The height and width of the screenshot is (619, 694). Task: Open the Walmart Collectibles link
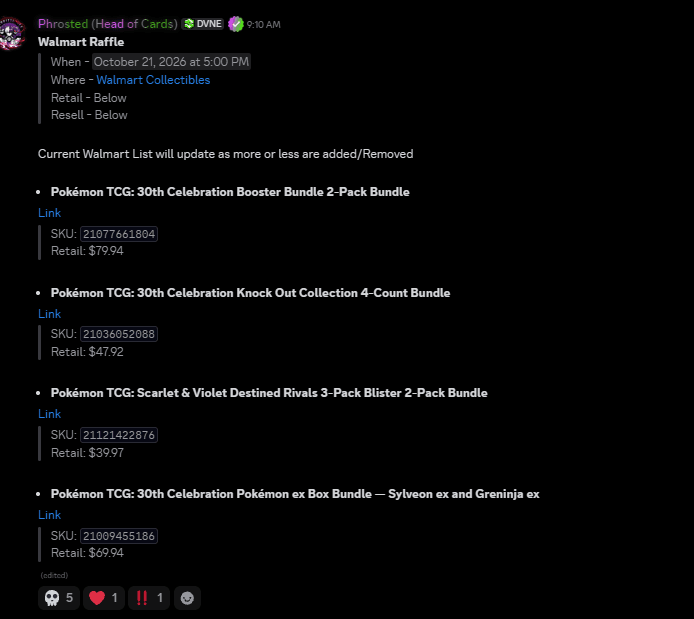pos(153,80)
